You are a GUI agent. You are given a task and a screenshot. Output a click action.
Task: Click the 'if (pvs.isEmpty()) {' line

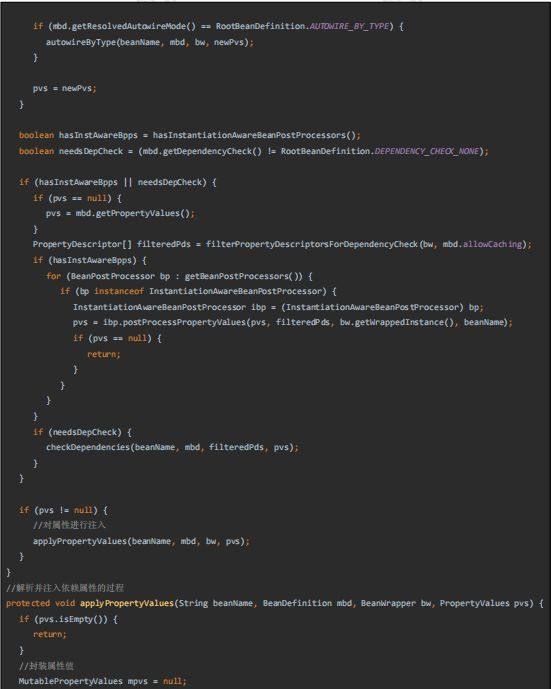(68, 619)
